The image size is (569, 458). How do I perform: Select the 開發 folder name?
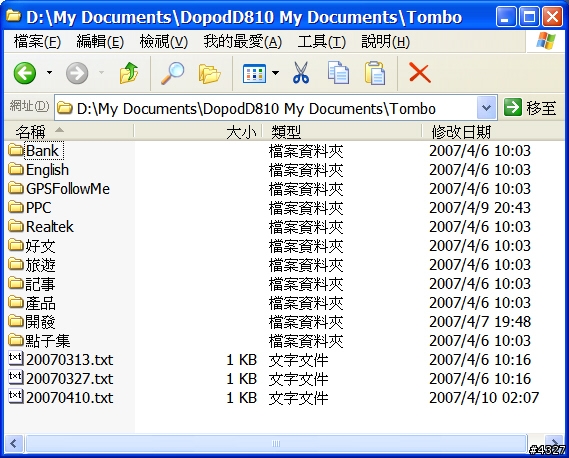coord(40,322)
